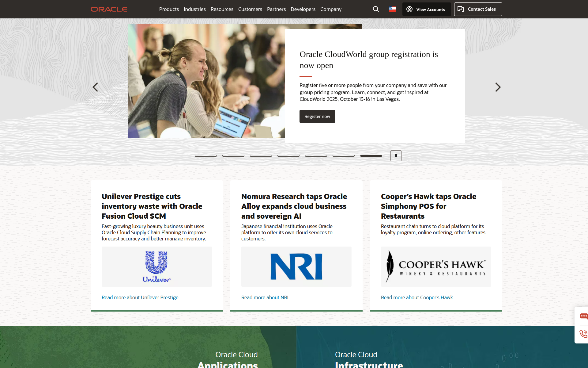This screenshot has height=368, width=588.
Task: Click the Cooper's Hawk logo image
Action: tap(436, 266)
